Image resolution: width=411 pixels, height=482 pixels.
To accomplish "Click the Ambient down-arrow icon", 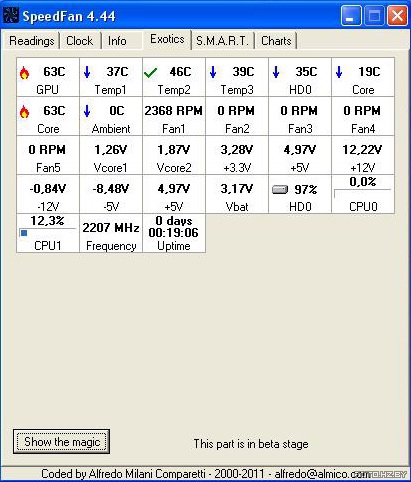I will pos(87,111).
